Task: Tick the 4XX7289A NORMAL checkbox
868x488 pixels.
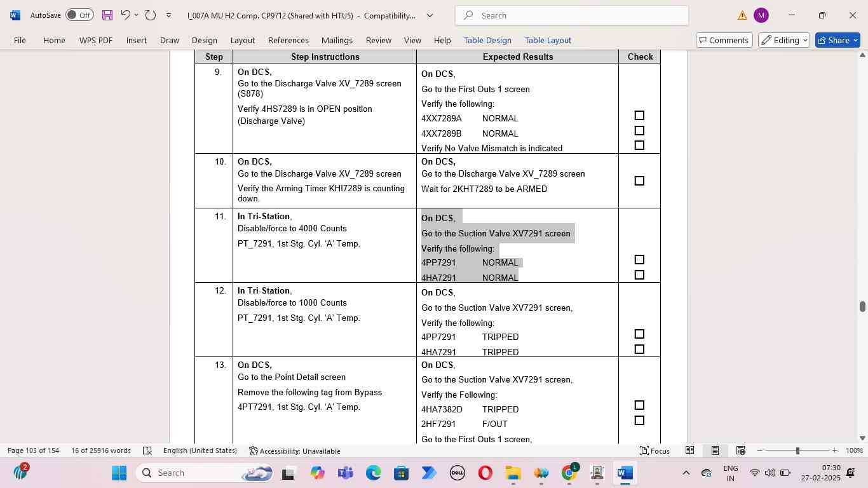Action: pos(639,116)
